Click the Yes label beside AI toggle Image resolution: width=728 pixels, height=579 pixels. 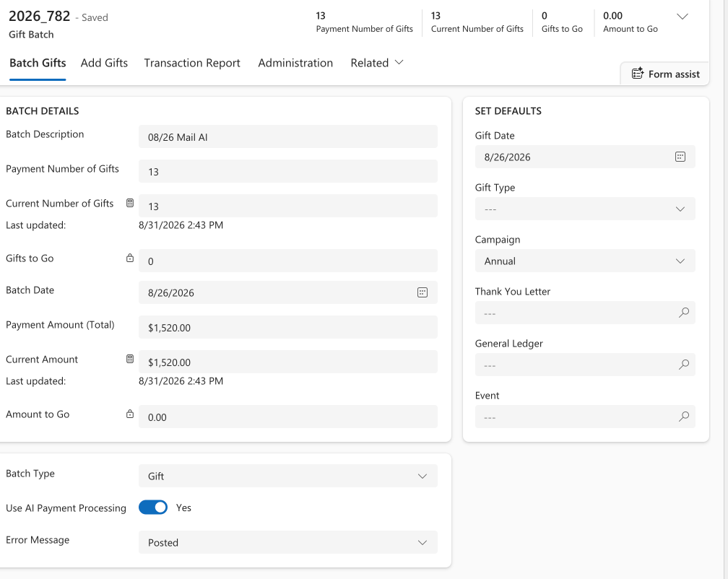(183, 508)
